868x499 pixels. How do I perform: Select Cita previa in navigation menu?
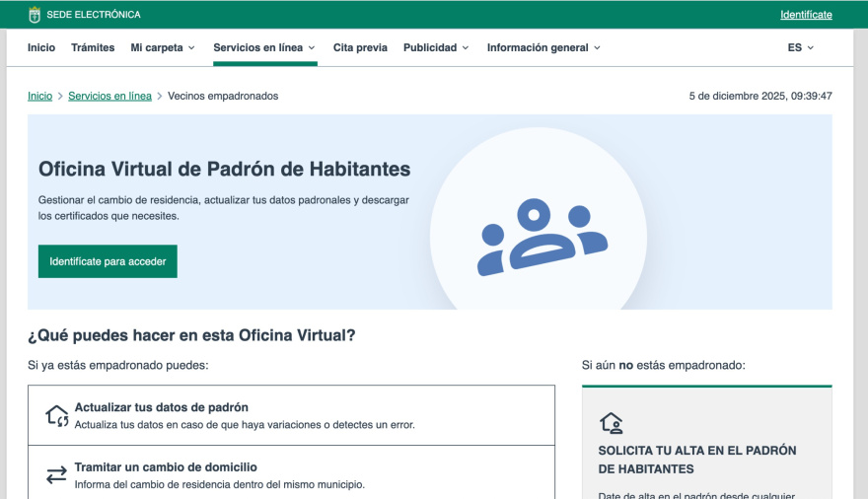pos(360,47)
